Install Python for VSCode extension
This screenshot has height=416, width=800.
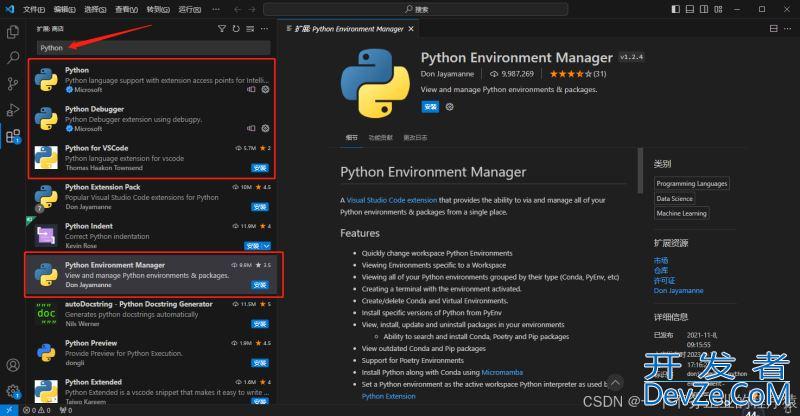click(260, 168)
